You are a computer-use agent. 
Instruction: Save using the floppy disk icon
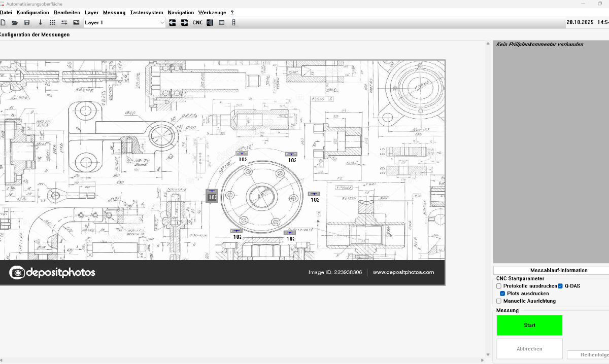[x=27, y=22]
